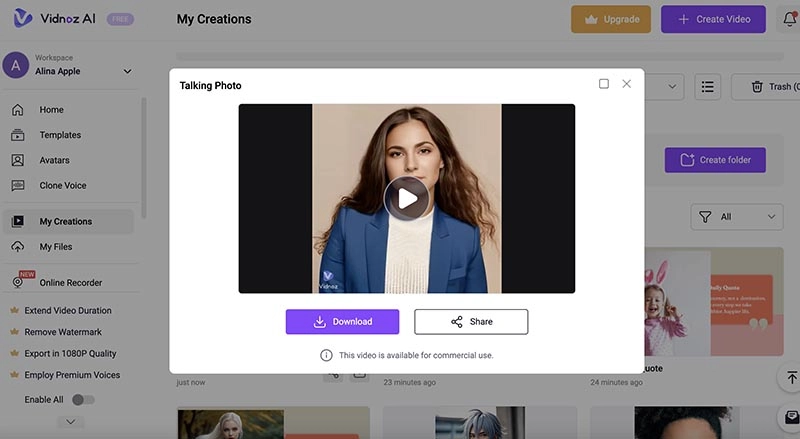Open Home from the sidebar
This screenshot has height=439, width=800.
tap(51, 110)
